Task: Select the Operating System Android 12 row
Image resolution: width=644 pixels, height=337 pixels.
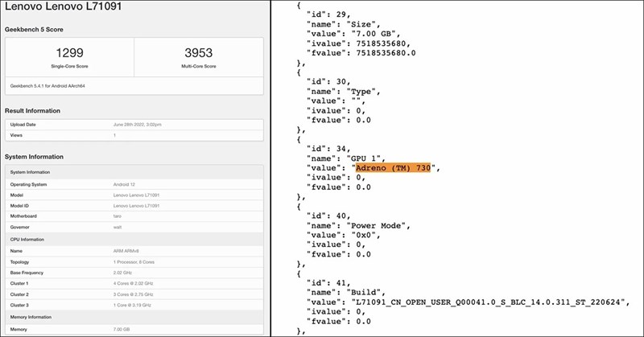Action: pyautogui.click(x=133, y=184)
